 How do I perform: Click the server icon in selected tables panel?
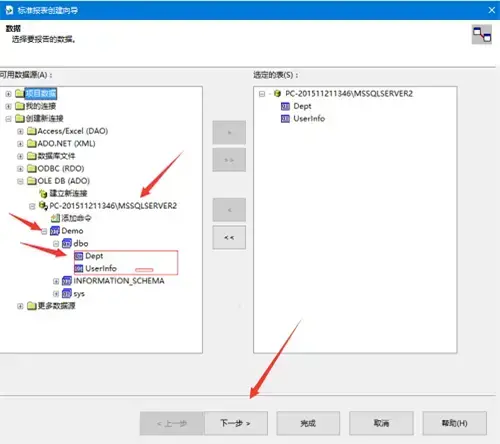(277, 93)
